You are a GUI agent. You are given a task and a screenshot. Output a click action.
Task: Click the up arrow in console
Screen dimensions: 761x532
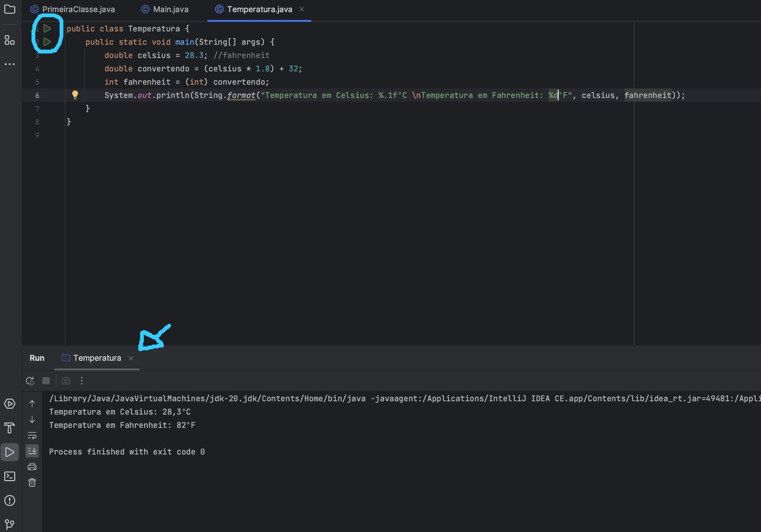[x=32, y=404]
